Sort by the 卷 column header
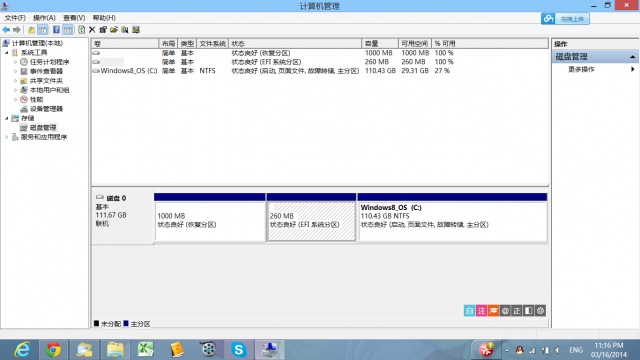 click(x=125, y=44)
